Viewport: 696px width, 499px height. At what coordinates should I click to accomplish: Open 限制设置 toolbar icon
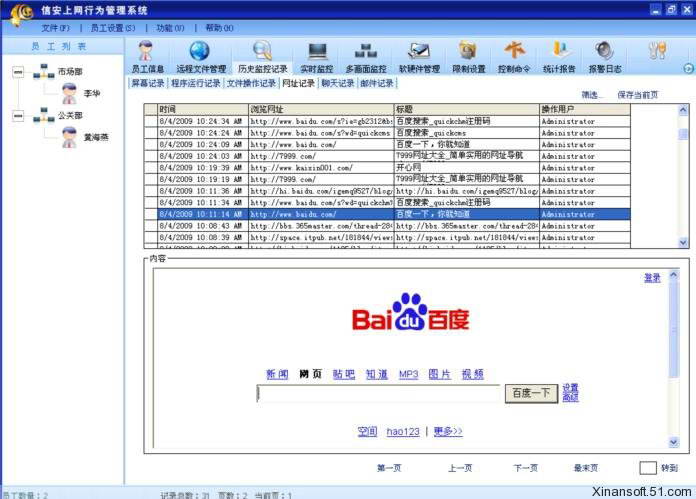(468, 56)
